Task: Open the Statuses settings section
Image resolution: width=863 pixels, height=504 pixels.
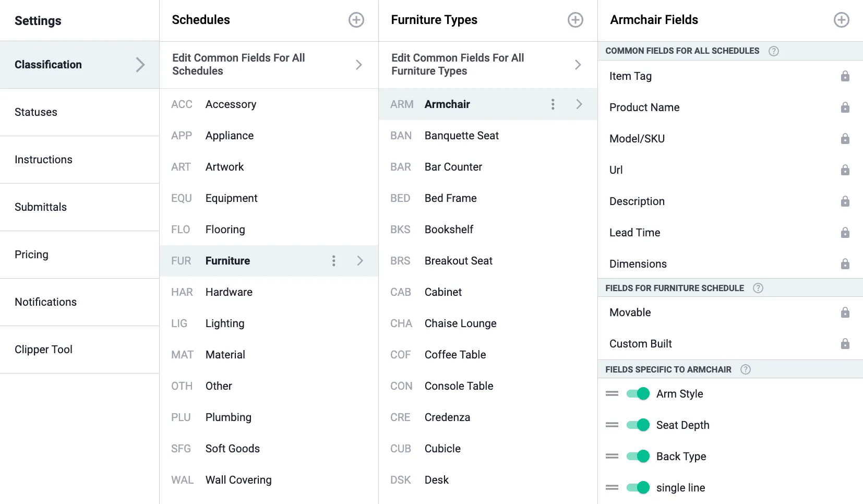Action: pos(79,112)
